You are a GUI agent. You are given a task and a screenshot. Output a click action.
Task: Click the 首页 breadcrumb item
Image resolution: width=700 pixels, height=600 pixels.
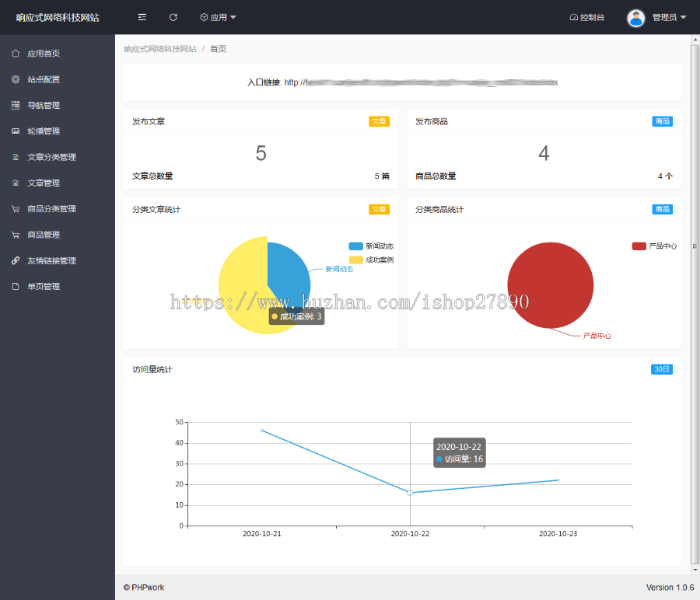[219, 49]
